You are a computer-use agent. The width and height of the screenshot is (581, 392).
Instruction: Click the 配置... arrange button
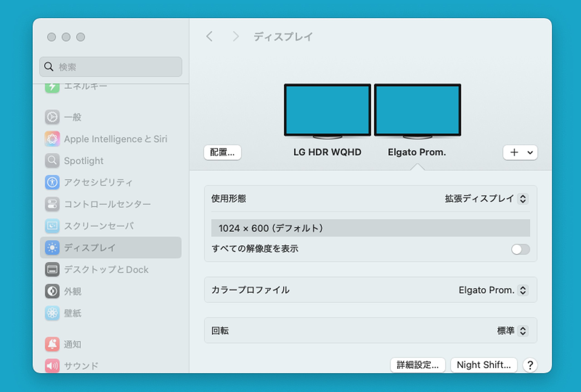222,152
